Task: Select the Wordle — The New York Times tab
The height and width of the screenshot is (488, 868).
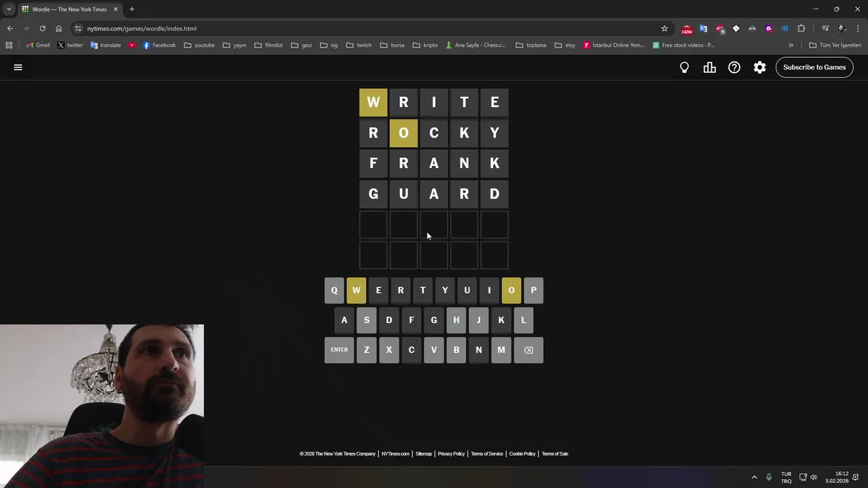Action: click(x=70, y=9)
